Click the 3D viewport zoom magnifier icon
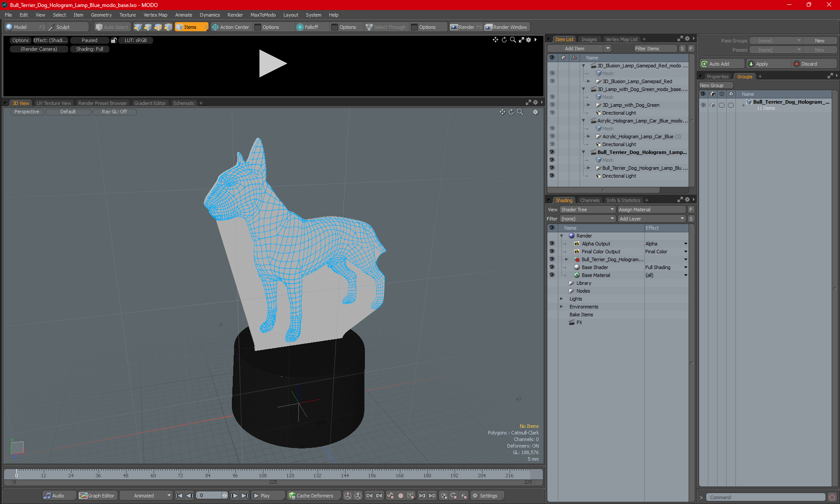 (520, 112)
